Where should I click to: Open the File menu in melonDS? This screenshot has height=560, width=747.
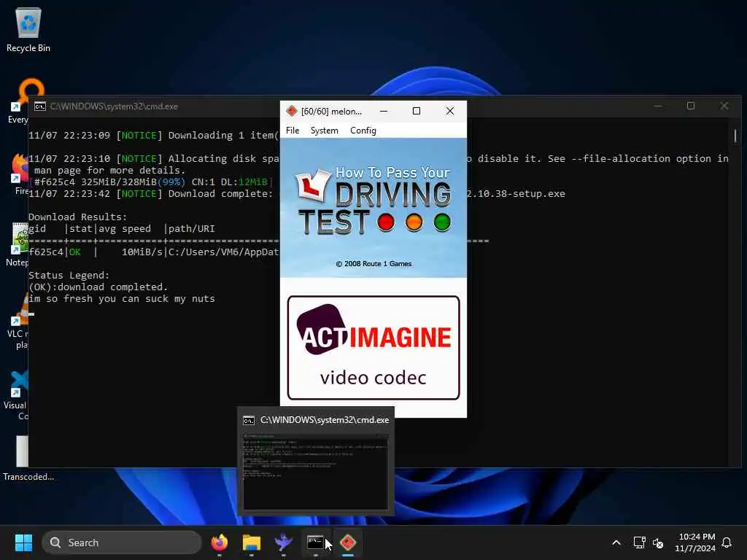(x=293, y=131)
